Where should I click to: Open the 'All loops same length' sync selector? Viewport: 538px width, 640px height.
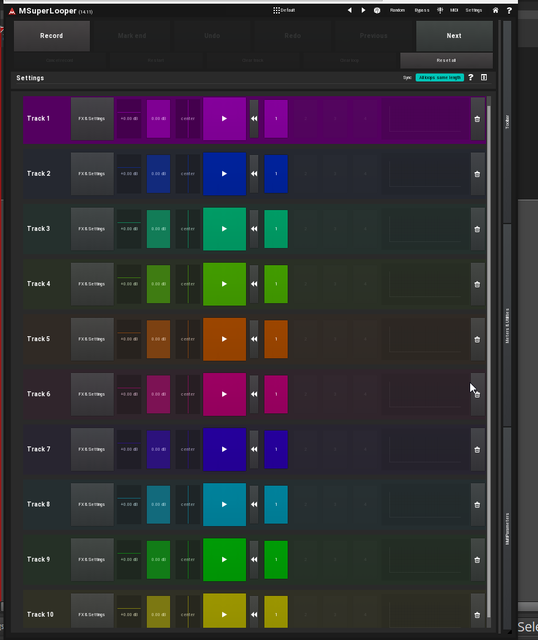click(440, 78)
